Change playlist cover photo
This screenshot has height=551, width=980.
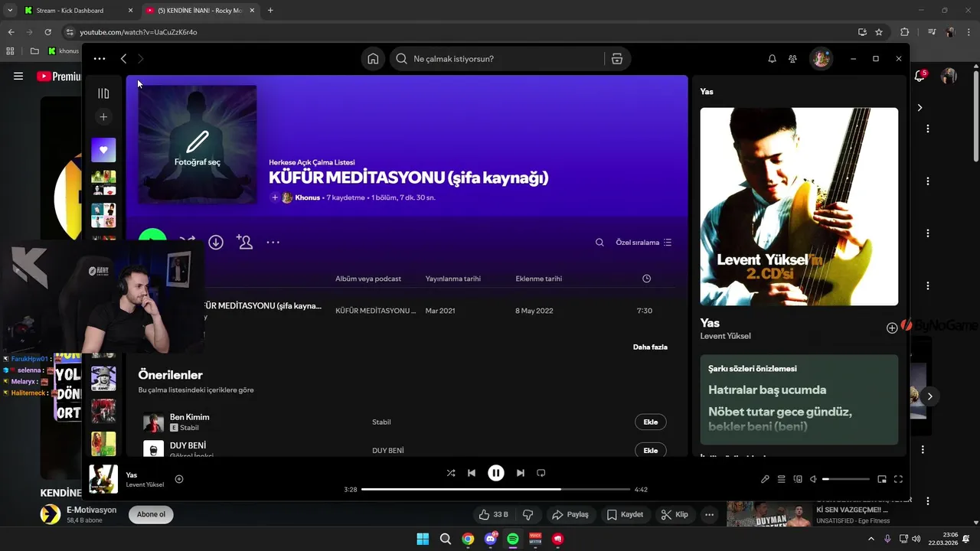click(x=198, y=145)
